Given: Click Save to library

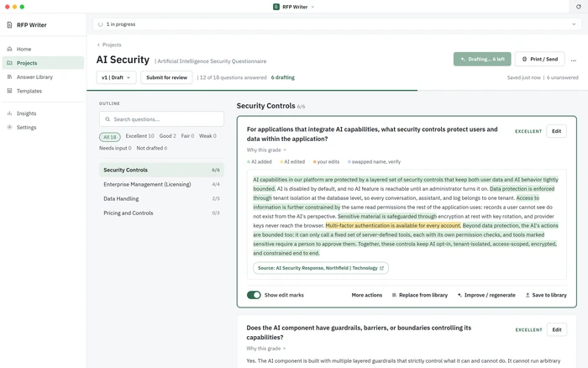Looking at the screenshot, I should (x=546, y=295).
